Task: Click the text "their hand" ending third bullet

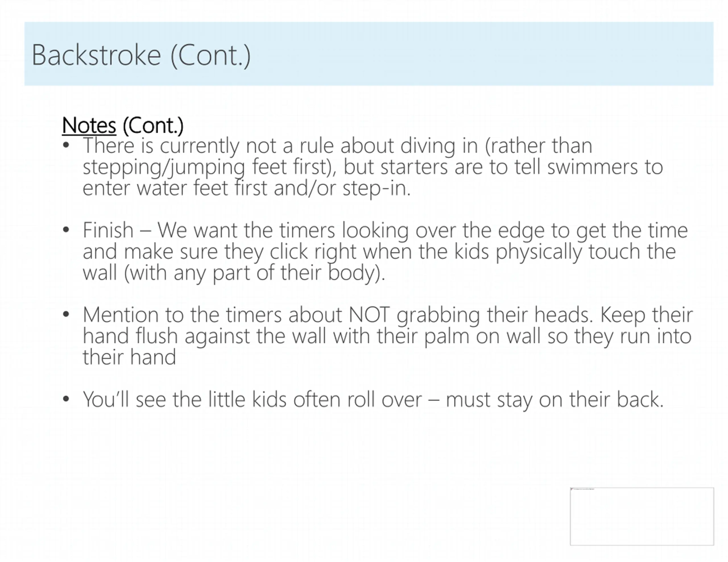Action: click(129, 357)
